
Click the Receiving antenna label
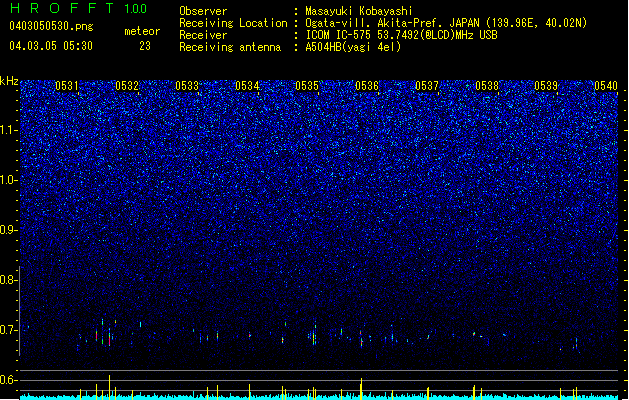(230, 47)
